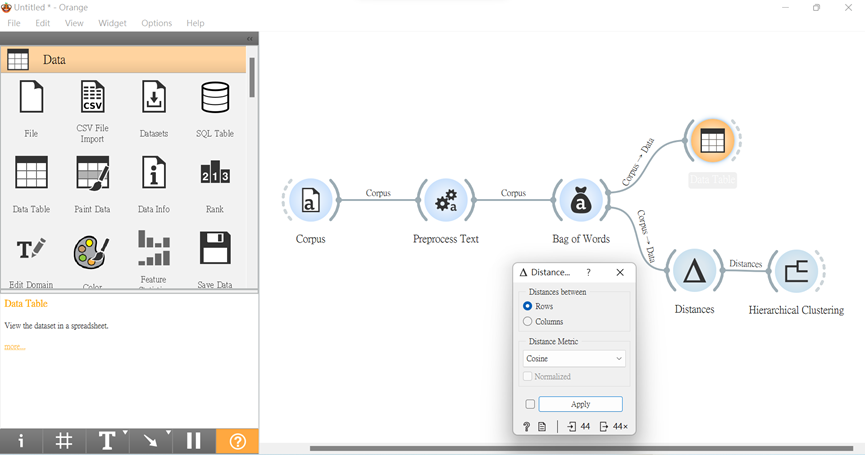This screenshot has width=865, height=455.
Task: Open the orange help button in dock
Action: coord(237,441)
